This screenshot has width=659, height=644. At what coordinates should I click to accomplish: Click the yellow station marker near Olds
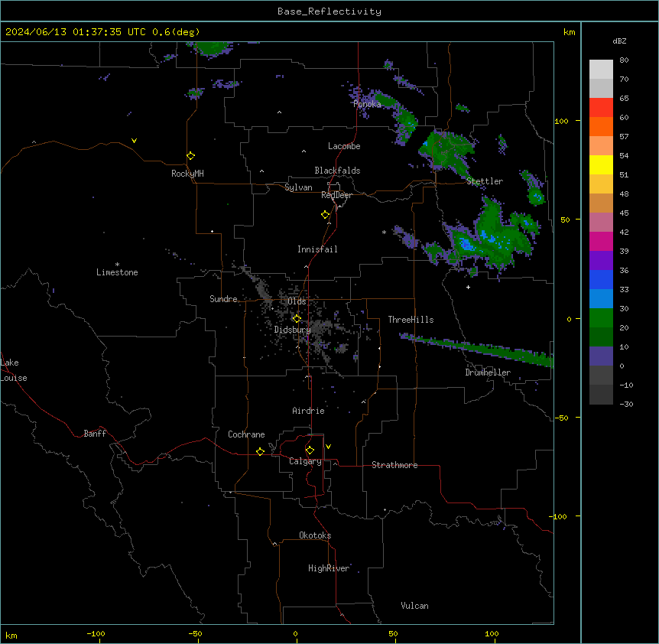click(x=297, y=318)
